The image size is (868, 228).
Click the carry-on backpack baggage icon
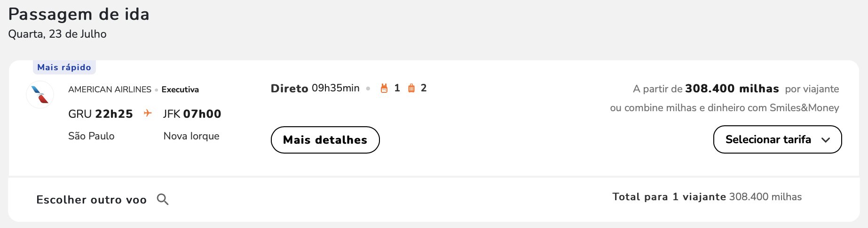(x=384, y=88)
